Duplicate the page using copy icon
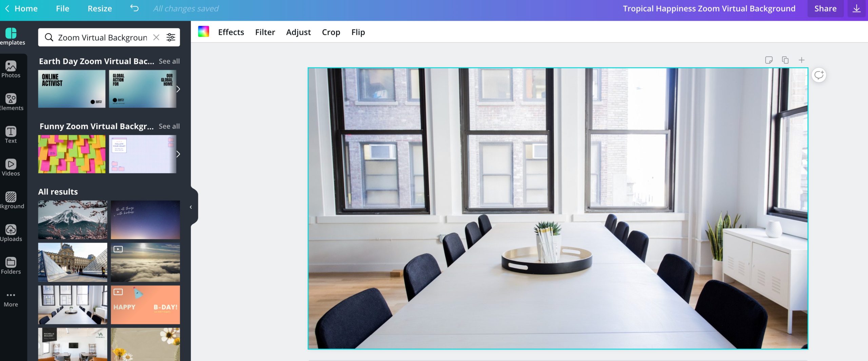This screenshot has height=361, width=868. [785, 60]
